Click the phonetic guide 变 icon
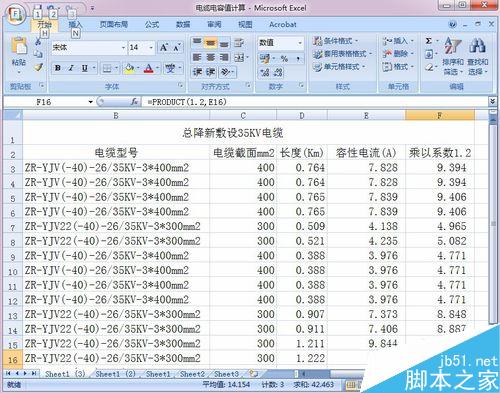500x393 pixels. coord(171,69)
